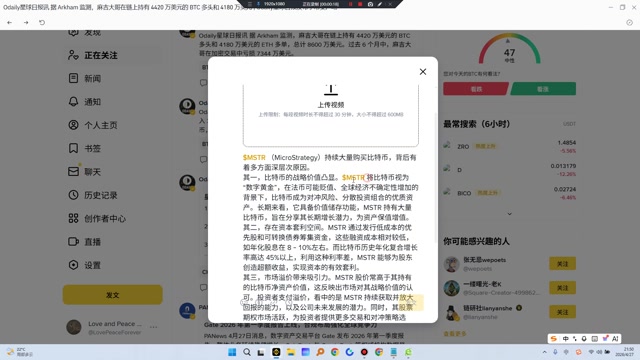Click the news icon next to 新闻
This screenshot has width=640, height=360.
pyautogui.click(x=73, y=78)
